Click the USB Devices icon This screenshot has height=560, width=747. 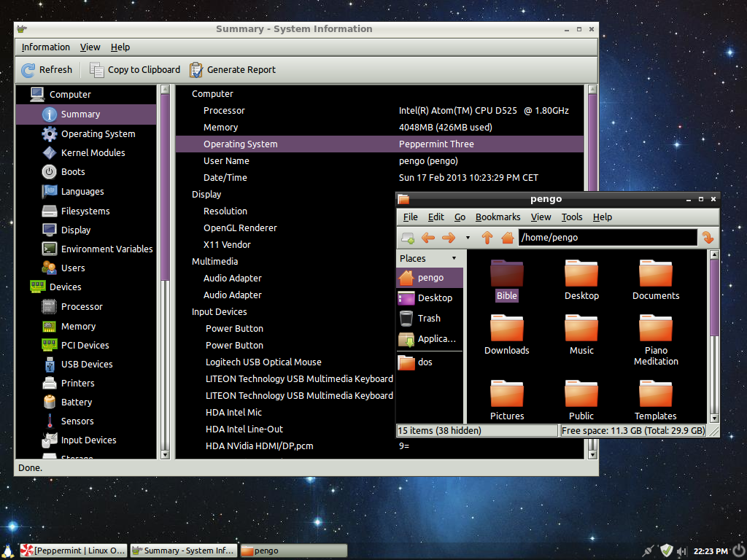50,365
